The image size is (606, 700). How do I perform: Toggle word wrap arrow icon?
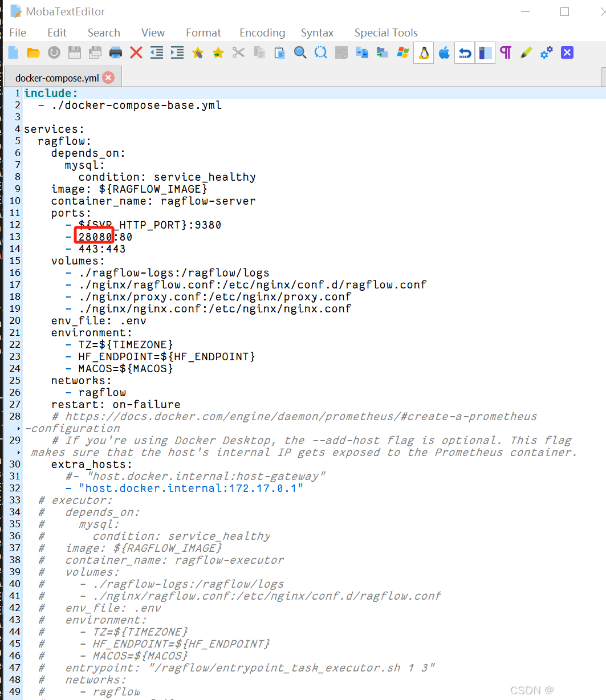click(465, 53)
